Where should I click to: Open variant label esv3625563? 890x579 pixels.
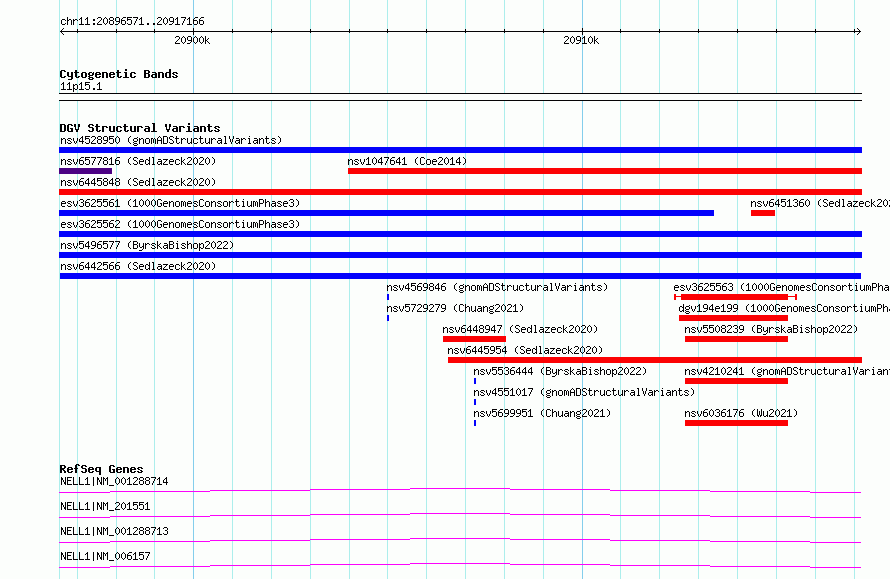pos(781,287)
